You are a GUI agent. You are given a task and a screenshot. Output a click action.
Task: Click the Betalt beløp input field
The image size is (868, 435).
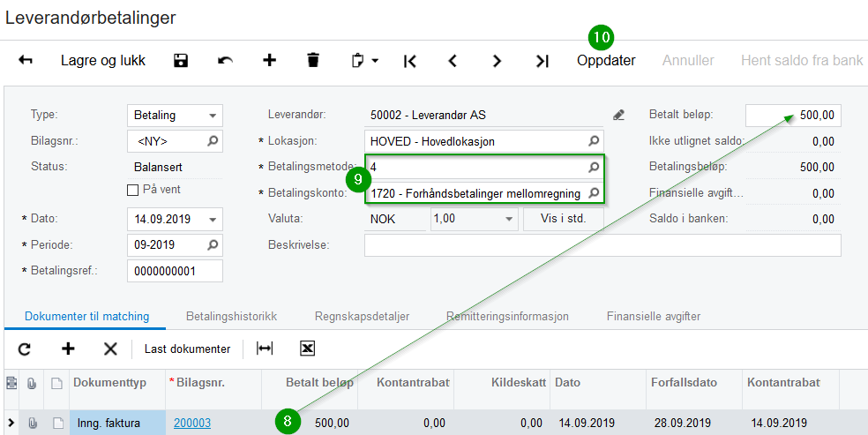click(x=793, y=115)
